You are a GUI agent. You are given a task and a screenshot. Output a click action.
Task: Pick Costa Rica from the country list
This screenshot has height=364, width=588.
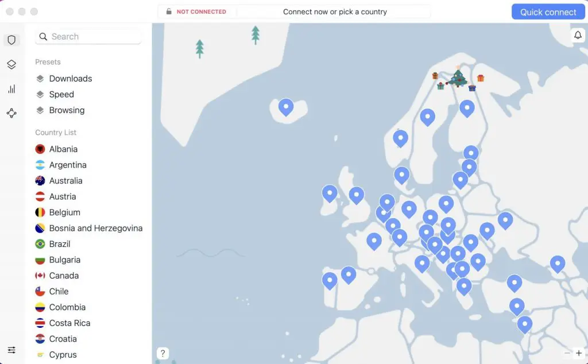69,323
